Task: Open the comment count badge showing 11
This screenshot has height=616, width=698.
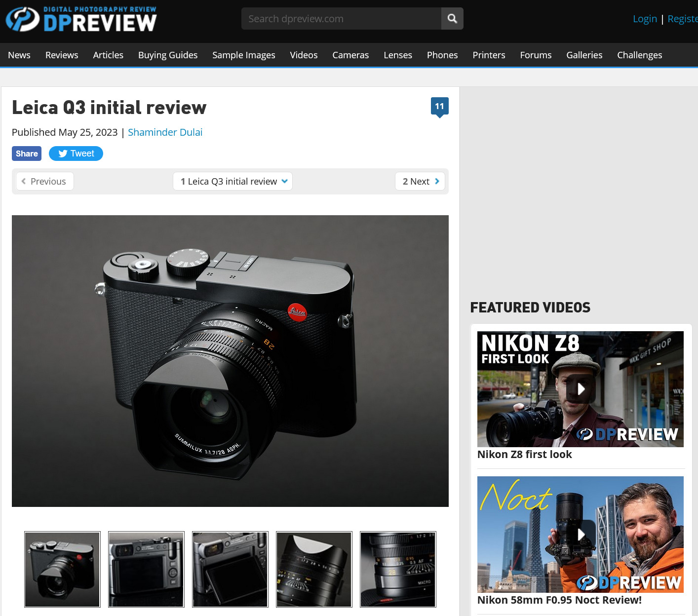Action: tap(439, 106)
